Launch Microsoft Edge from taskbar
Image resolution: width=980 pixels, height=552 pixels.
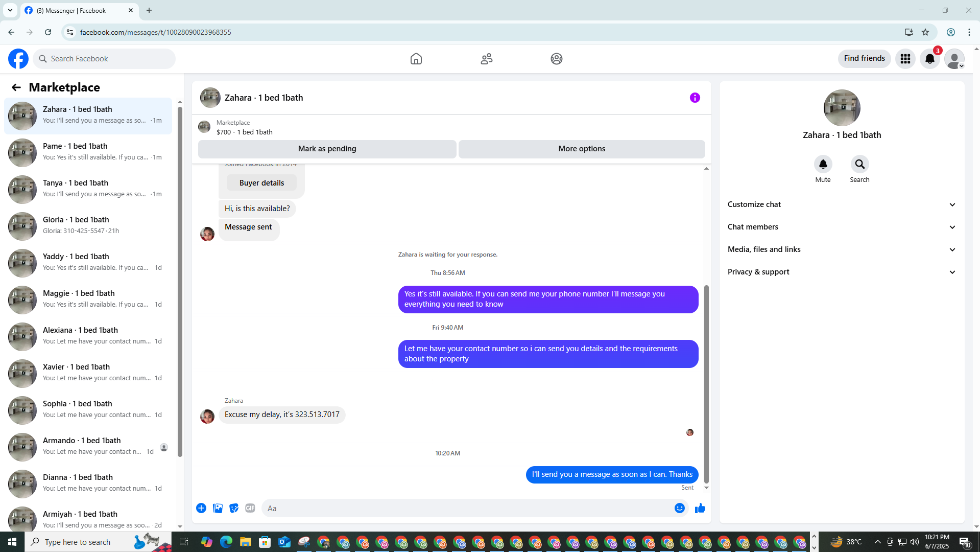(226, 542)
